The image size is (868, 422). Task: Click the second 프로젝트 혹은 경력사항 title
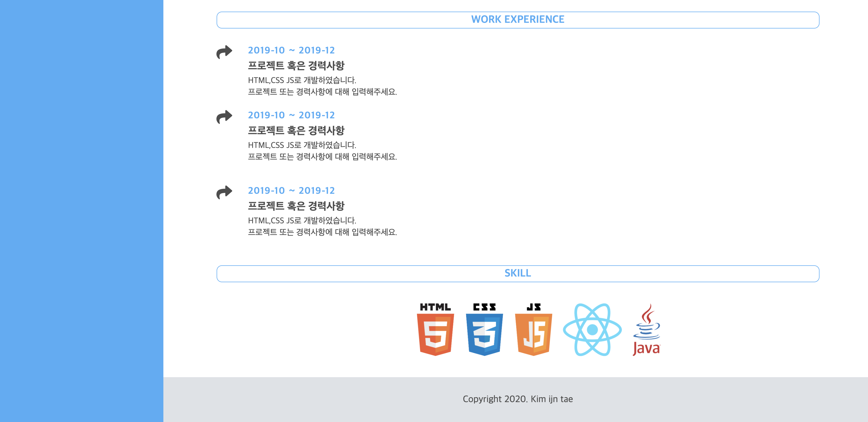point(296,130)
